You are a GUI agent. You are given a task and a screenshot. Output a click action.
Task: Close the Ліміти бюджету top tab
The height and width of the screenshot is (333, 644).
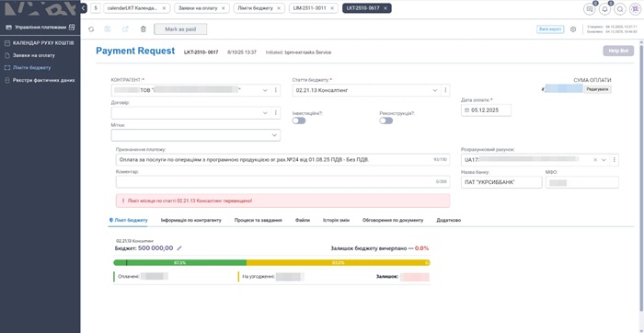(x=279, y=8)
